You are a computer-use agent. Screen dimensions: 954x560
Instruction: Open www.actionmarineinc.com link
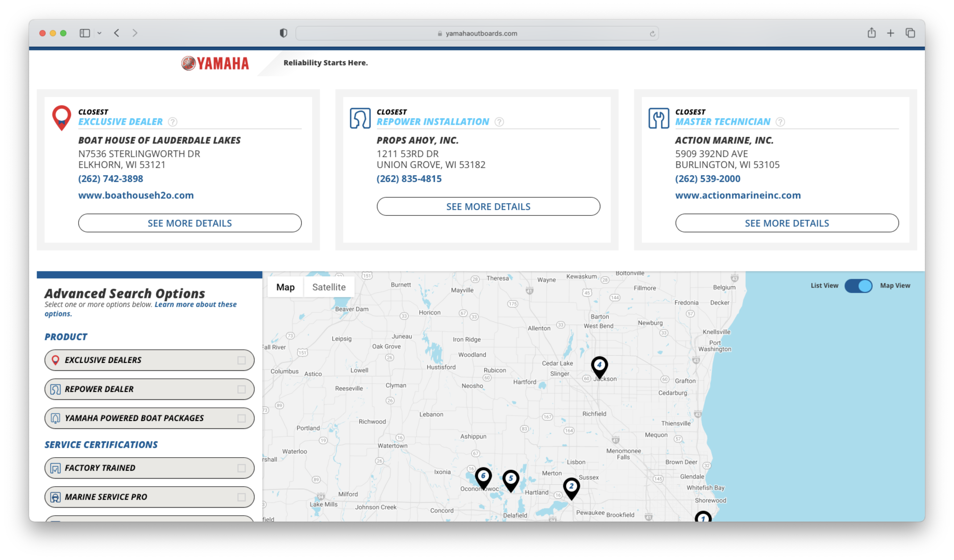coord(738,195)
